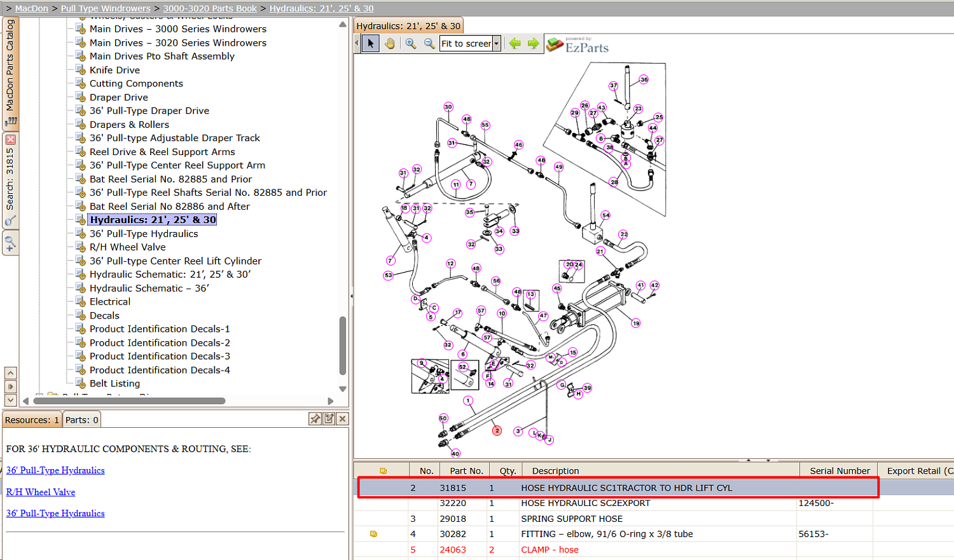Select Reel Drive & Reel Support Arms
Screen dimensions: 954x560
(162, 152)
